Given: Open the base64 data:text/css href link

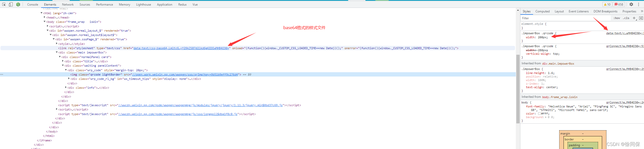Looking at the screenshot, I should tap(181, 48).
